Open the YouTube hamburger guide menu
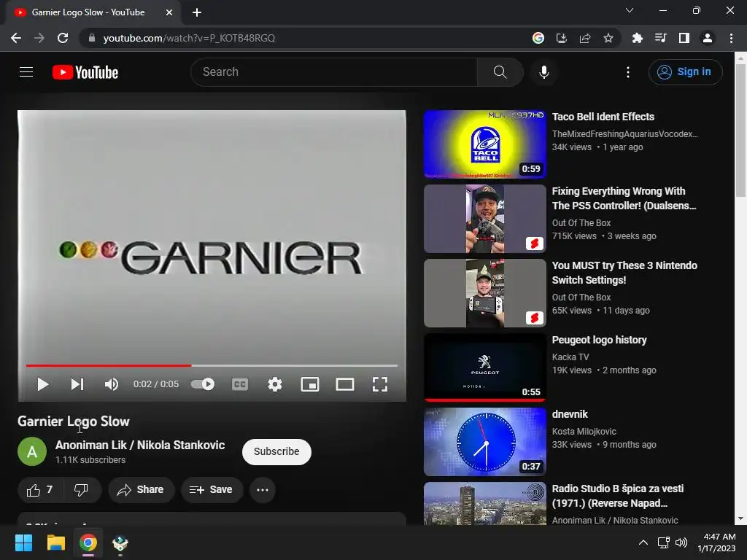Viewport: 747px width, 560px height. pyautogui.click(x=26, y=72)
